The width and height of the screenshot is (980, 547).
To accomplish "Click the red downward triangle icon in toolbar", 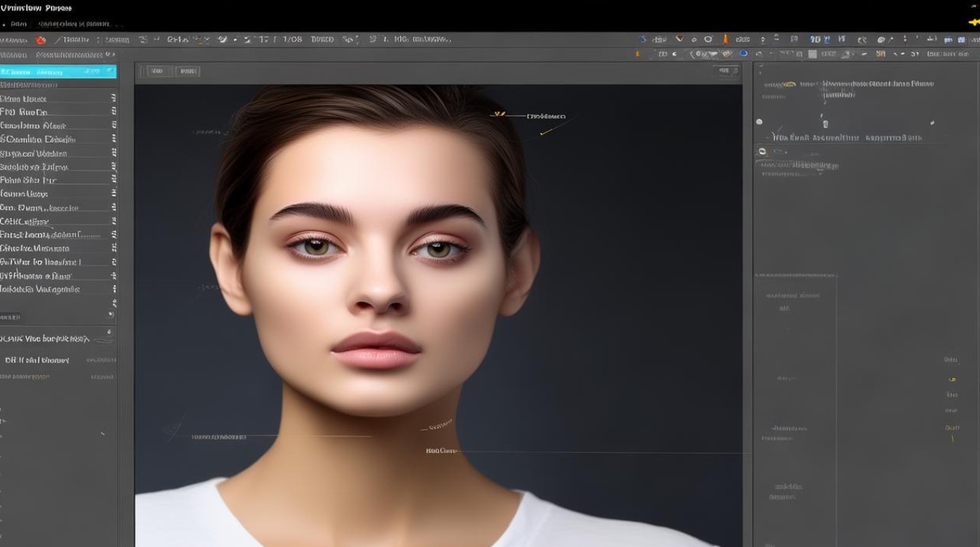I will [680, 39].
